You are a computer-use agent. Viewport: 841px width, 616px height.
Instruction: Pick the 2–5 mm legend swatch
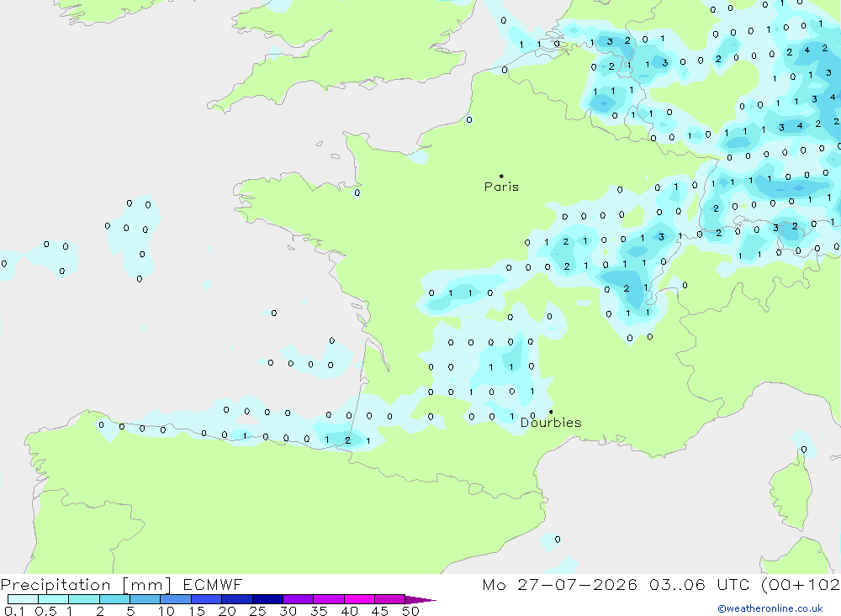tap(114, 599)
